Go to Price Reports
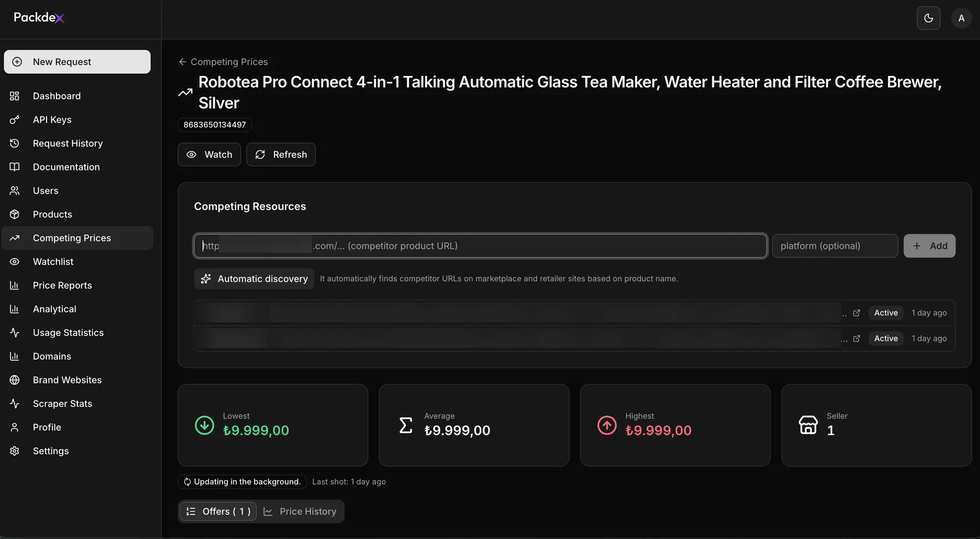980x539 pixels. click(x=77, y=285)
